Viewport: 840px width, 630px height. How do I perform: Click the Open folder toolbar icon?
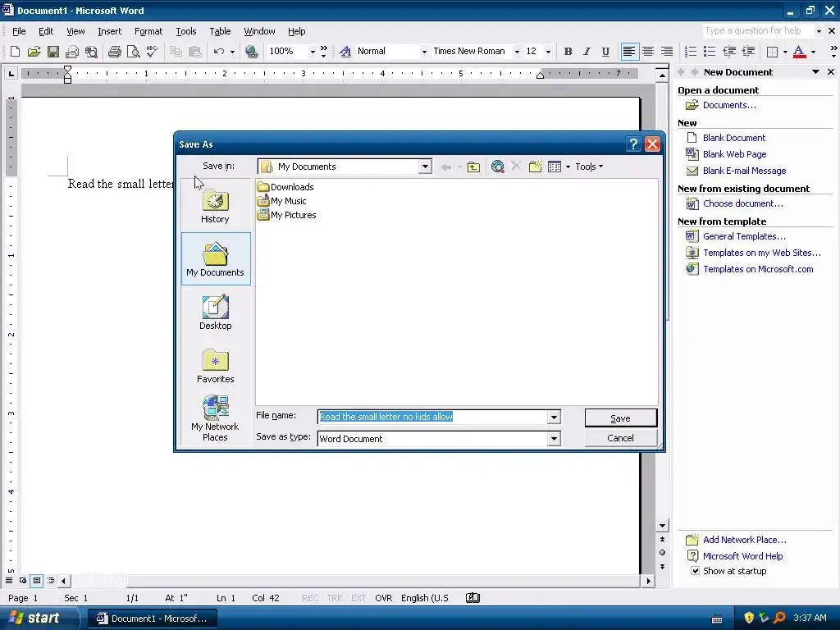coord(34,52)
